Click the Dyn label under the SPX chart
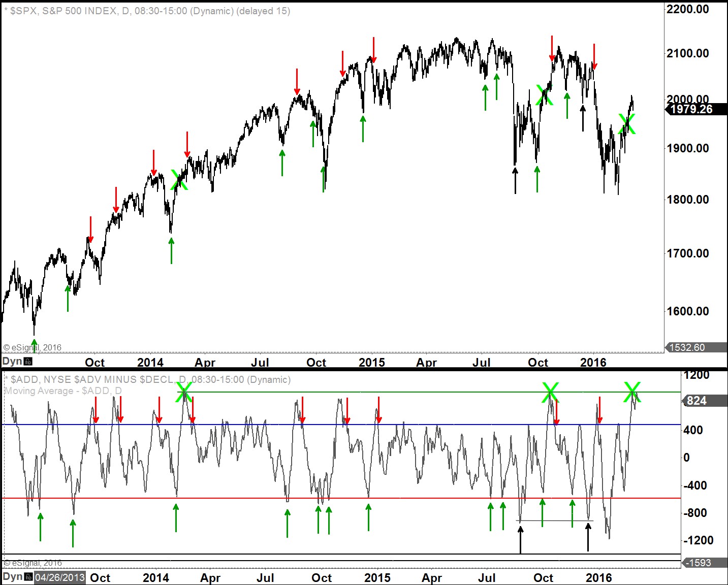Screen dimensions: 728x585 [12, 361]
